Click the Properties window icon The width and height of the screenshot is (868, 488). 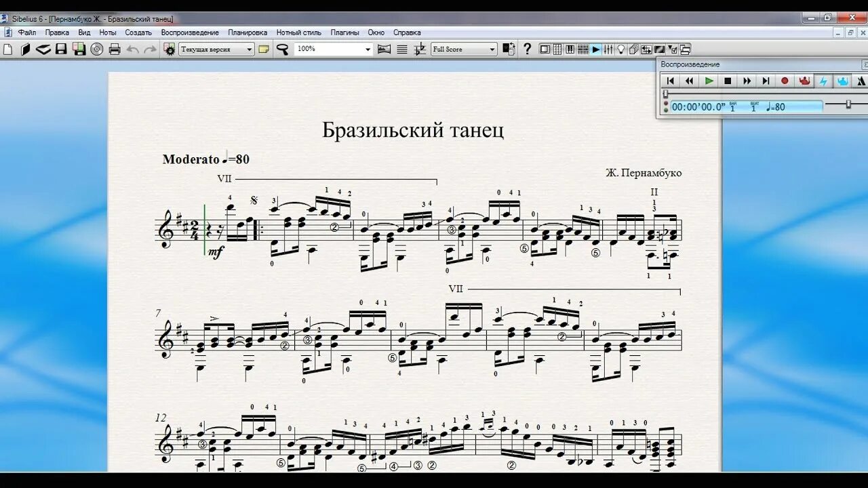pyautogui.click(x=672, y=49)
